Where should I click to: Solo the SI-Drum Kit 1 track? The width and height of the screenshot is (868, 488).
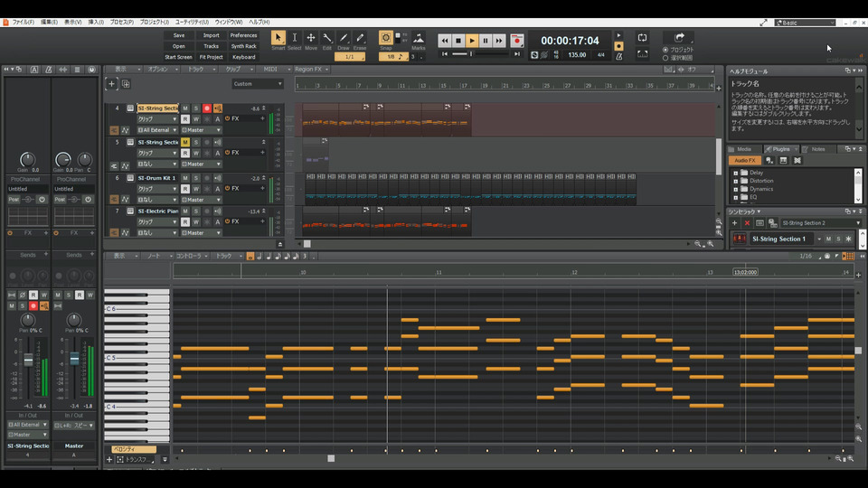(x=196, y=178)
